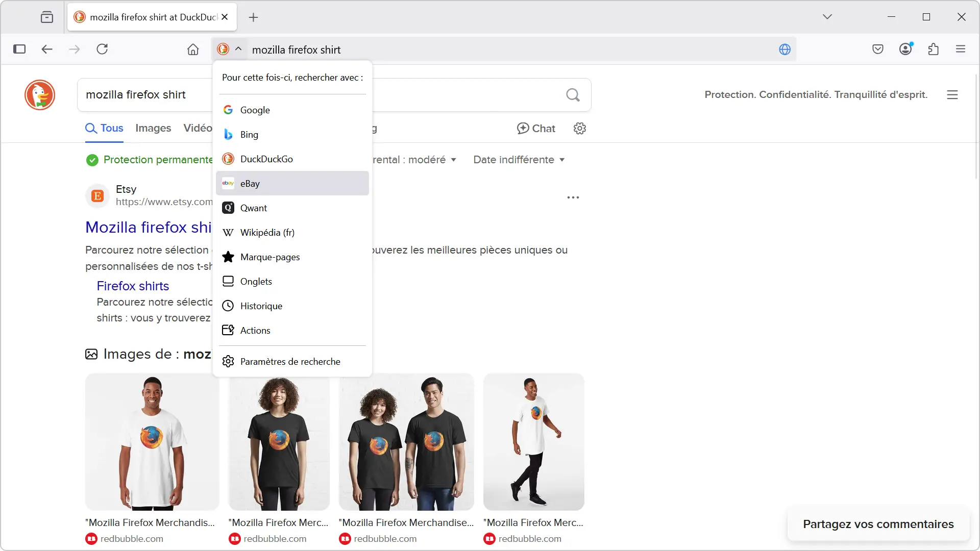
Task: Expand the list all tabs chevron
Action: [x=827, y=17]
